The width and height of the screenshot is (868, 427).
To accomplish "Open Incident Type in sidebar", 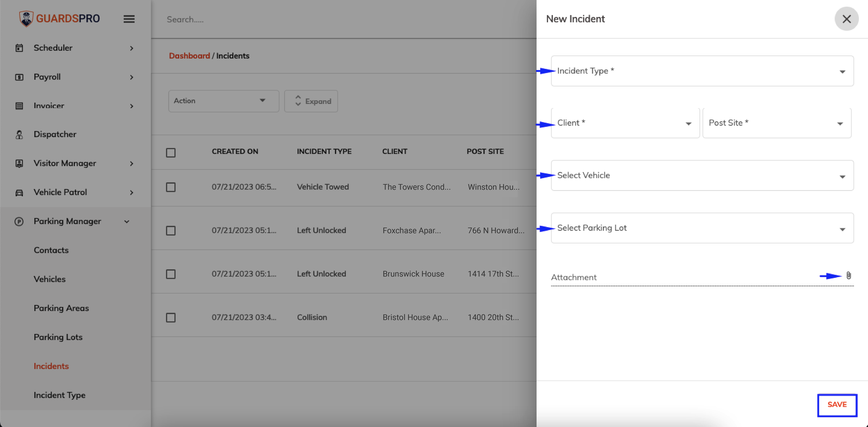I will coord(60,395).
